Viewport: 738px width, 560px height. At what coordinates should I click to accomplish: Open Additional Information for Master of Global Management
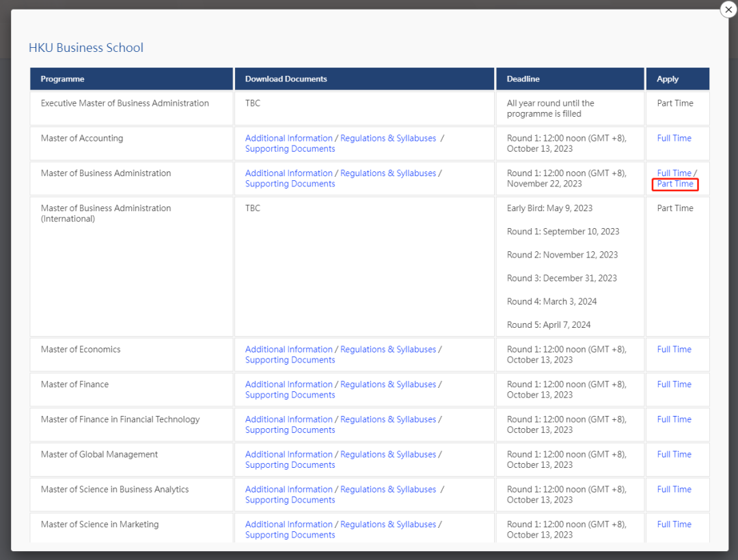pyautogui.click(x=288, y=454)
